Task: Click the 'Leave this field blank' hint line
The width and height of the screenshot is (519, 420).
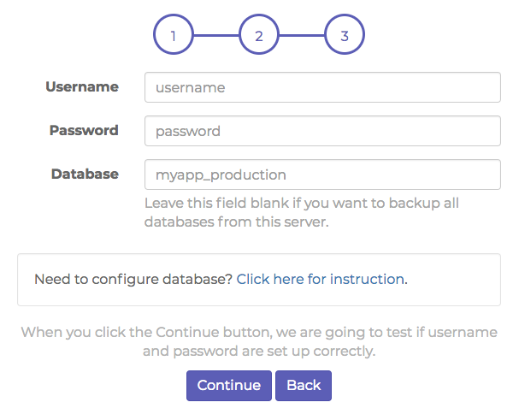Action: point(302,203)
